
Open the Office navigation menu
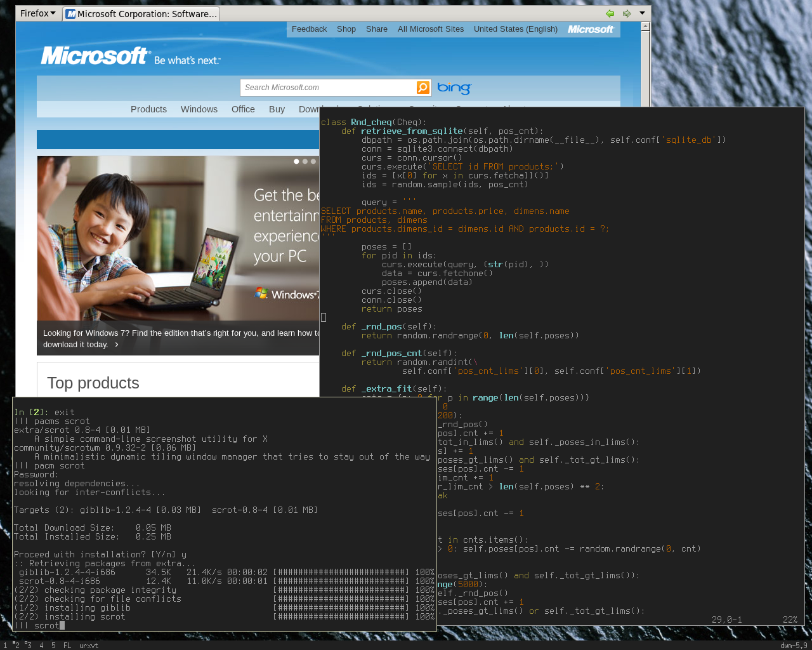point(243,109)
